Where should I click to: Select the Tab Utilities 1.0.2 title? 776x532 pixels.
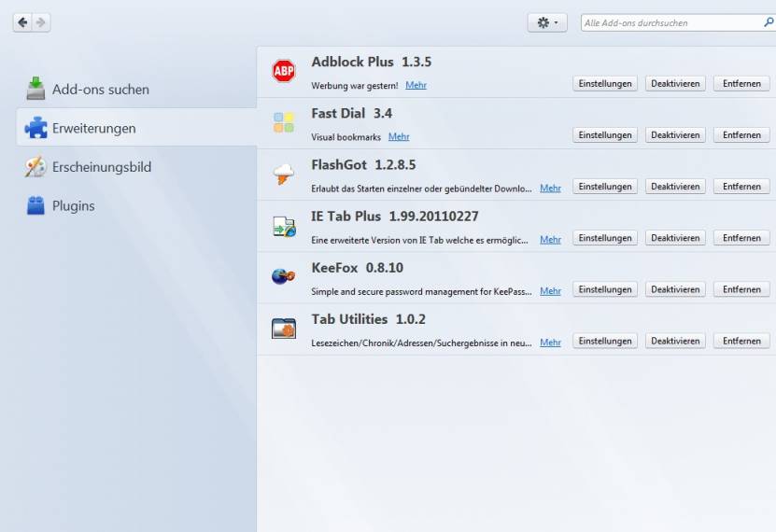(x=368, y=319)
